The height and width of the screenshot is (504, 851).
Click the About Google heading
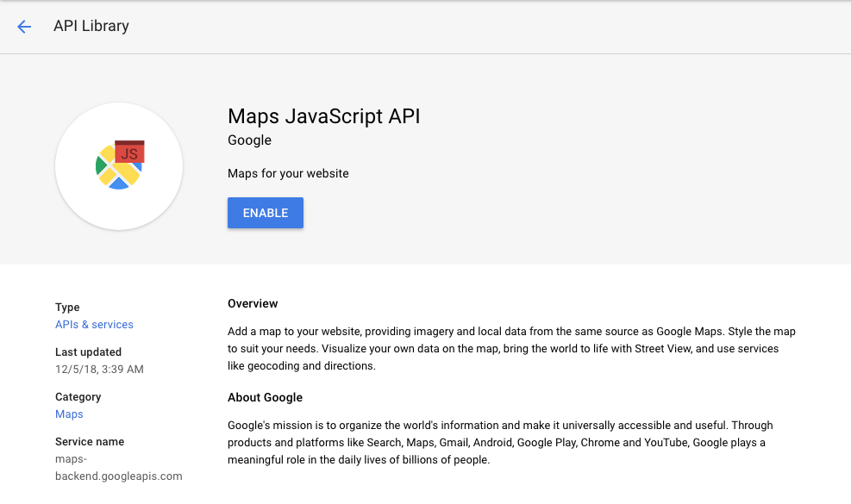point(265,398)
